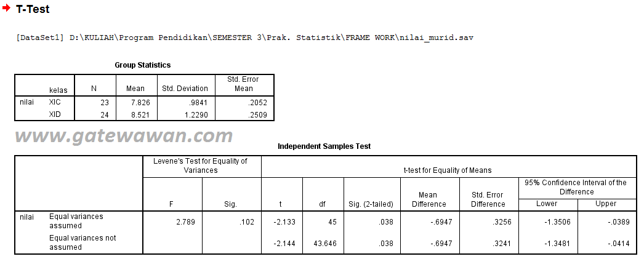Click the XIC mean value 7.826
Image resolution: width=644 pixels, height=259 pixels.
[135, 103]
